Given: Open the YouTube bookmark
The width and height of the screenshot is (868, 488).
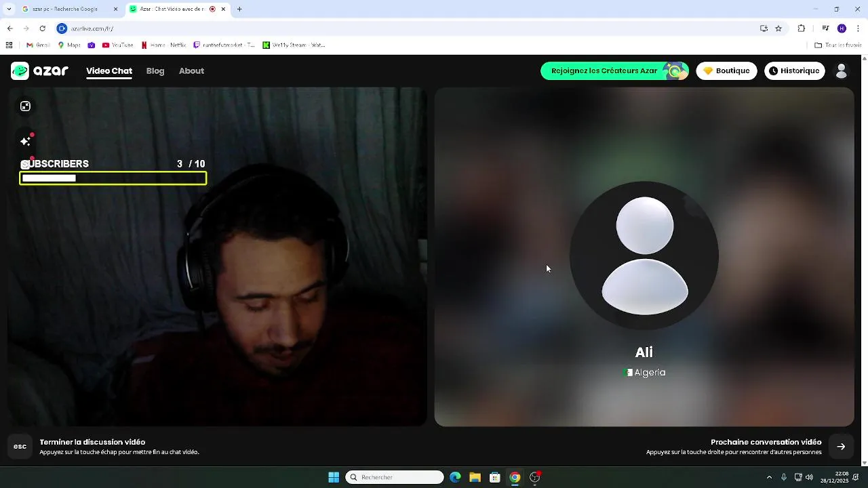Looking at the screenshot, I should pyautogui.click(x=117, y=45).
